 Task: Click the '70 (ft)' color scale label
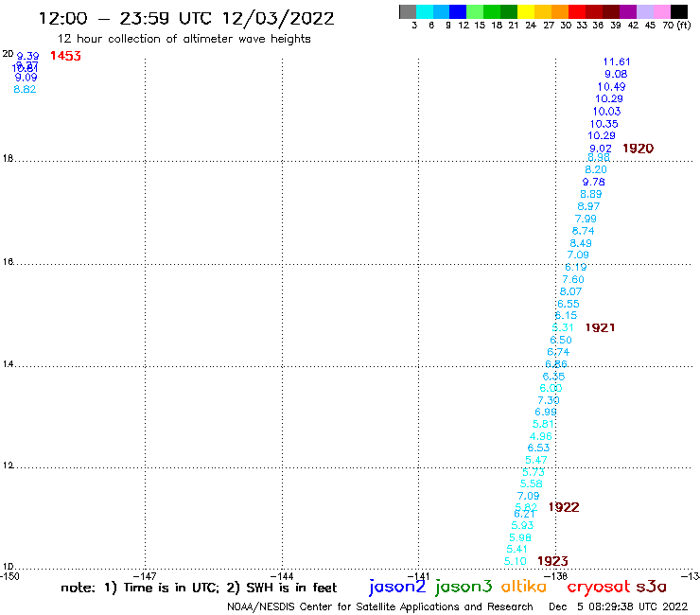pyautogui.click(x=676, y=25)
